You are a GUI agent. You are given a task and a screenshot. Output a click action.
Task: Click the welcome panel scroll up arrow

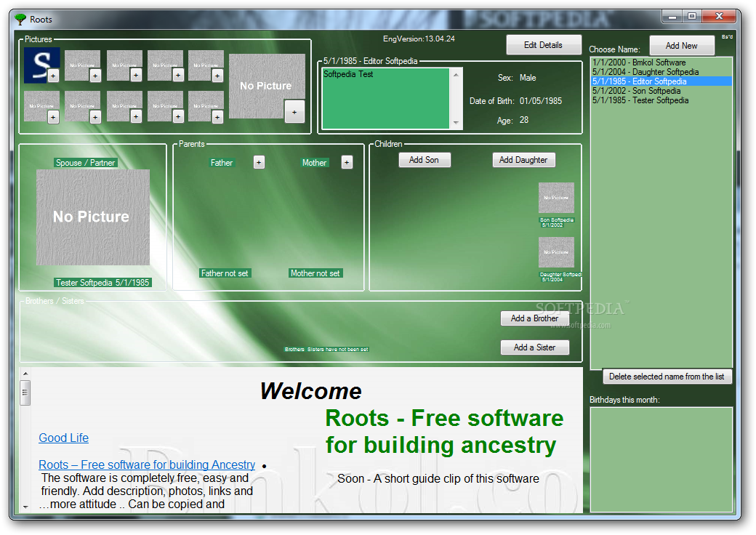pyautogui.click(x=25, y=374)
